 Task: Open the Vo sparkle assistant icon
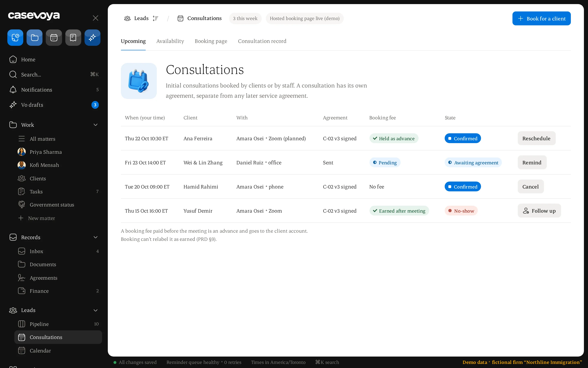click(x=92, y=38)
